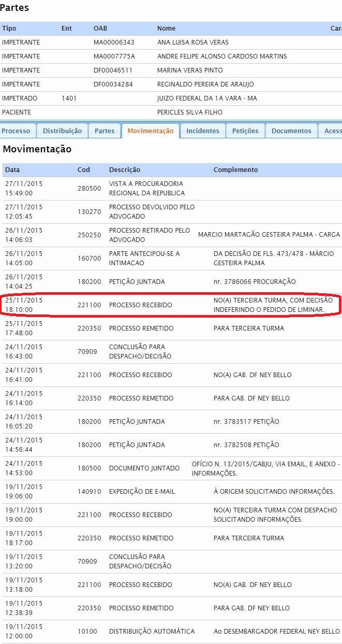Viewport: 342px width, 644px height.
Task: Click Juizo Federal da 1A Vara - MA
Action: pyautogui.click(x=207, y=98)
